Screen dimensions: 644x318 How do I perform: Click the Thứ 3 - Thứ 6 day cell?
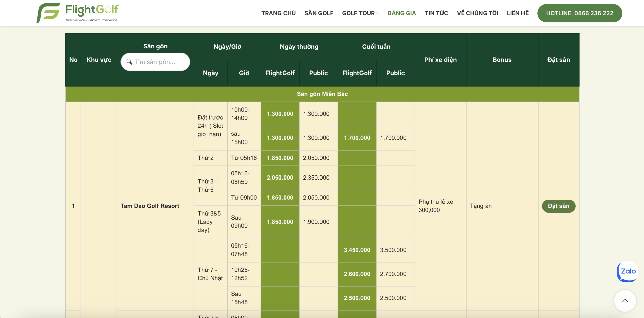click(x=211, y=186)
